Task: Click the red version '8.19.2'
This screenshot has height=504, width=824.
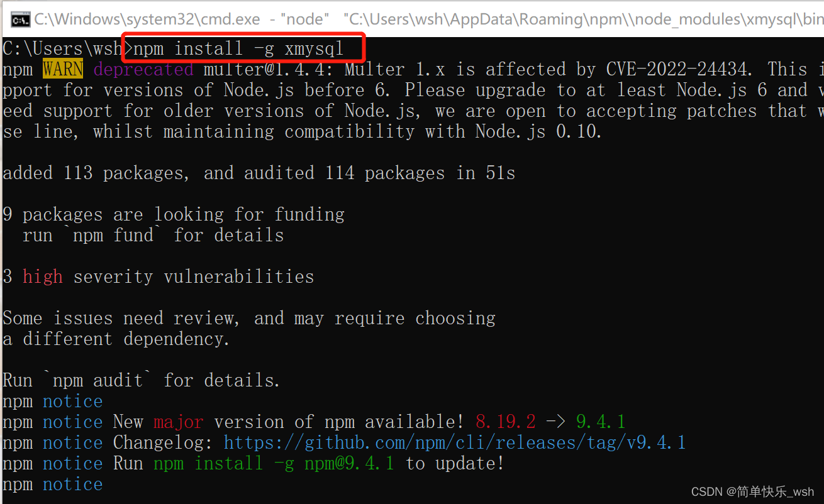Action: [506, 422]
